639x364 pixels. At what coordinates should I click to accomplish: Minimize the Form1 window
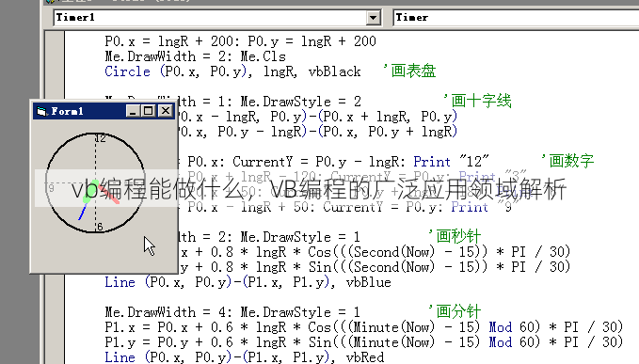(132, 111)
